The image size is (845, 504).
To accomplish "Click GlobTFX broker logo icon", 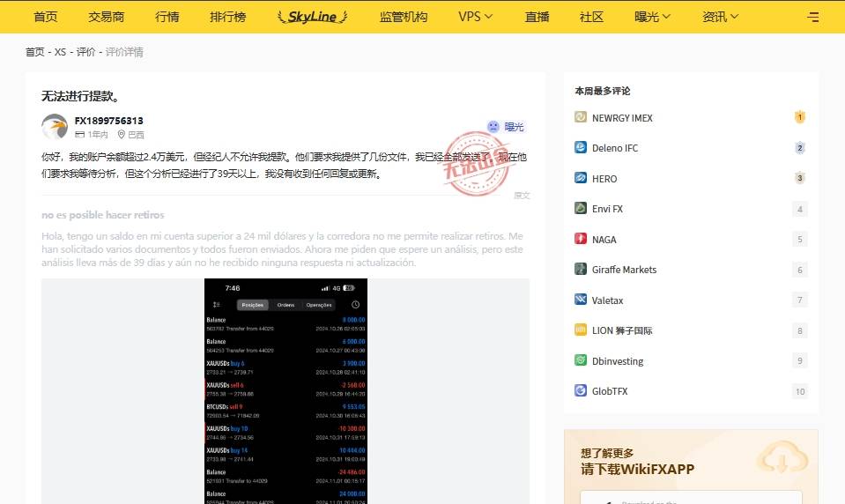I will point(581,390).
